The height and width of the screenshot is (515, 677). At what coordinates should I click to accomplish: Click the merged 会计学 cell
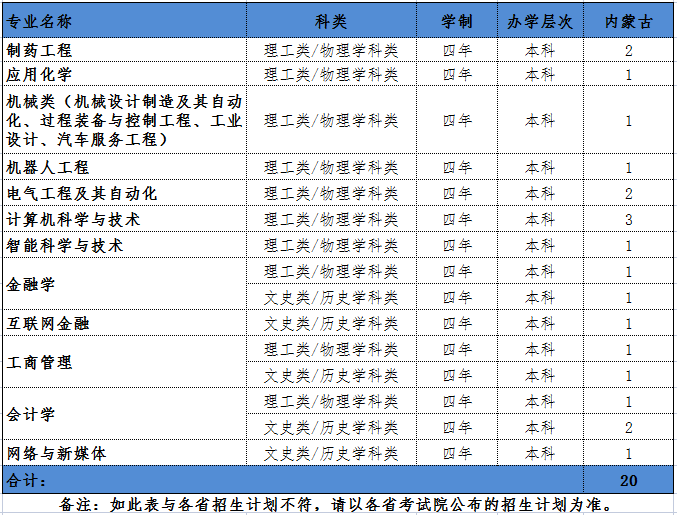125,414
